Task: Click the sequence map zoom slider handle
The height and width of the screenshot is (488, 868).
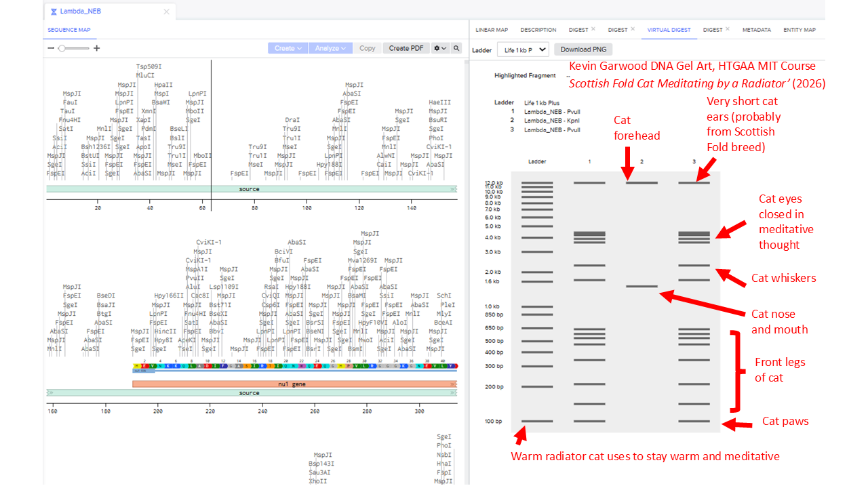Action: pyautogui.click(x=62, y=48)
